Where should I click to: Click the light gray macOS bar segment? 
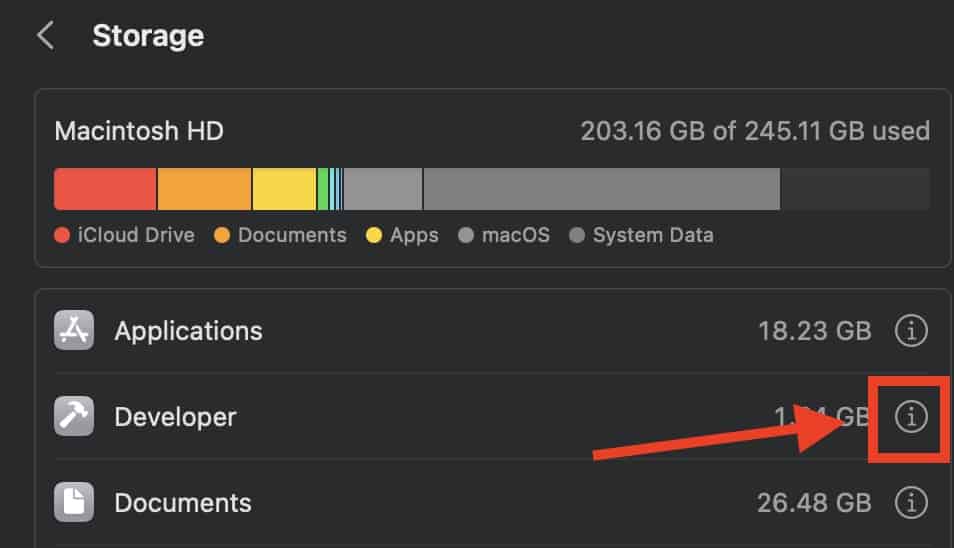pos(383,189)
